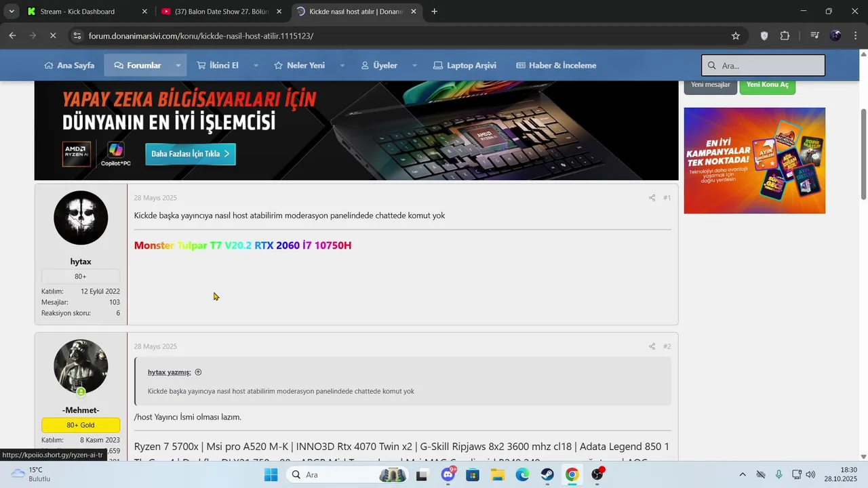Open a new browser tab
Image resolution: width=868 pixels, height=488 pixels.
(x=434, y=12)
